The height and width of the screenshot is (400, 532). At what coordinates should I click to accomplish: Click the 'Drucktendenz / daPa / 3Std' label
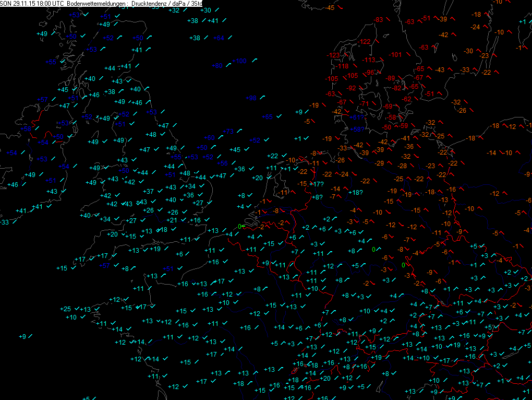168,4
